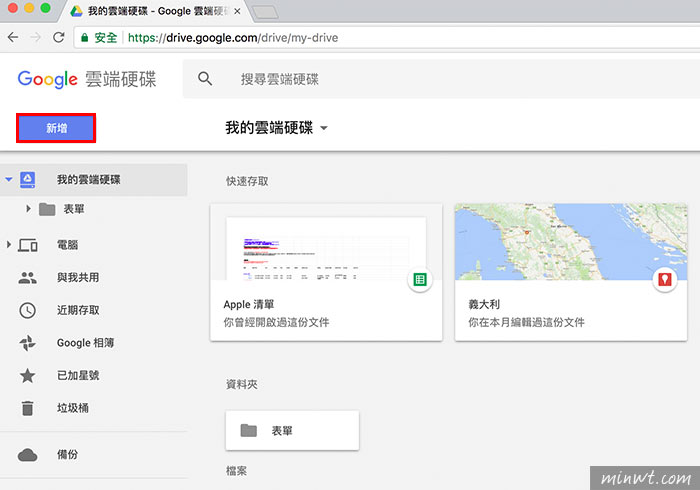Select the 我的雲端硬碟 browser tab
The image size is (700, 490).
(x=154, y=11)
